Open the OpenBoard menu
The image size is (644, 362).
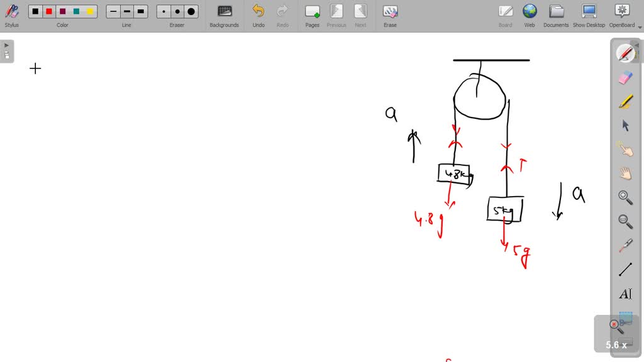click(622, 15)
